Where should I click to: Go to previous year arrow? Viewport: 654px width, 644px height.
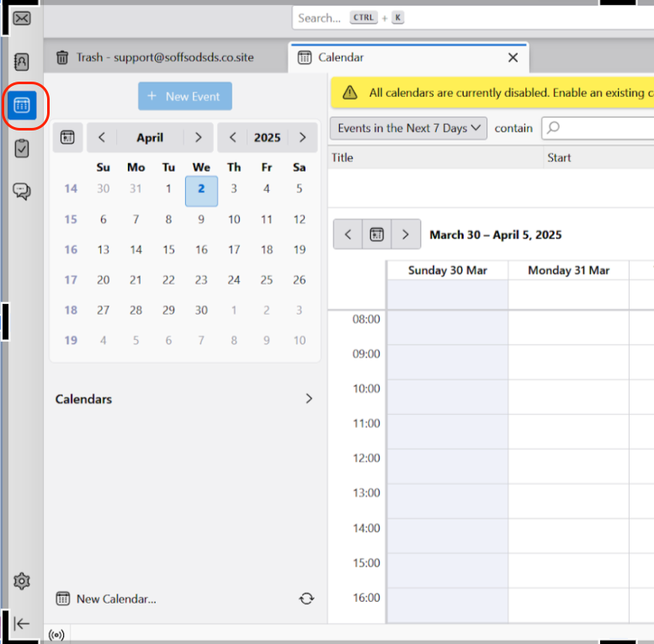click(233, 137)
